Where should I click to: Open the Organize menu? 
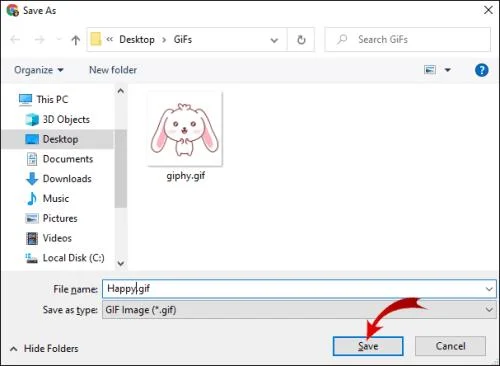(x=39, y=70)
